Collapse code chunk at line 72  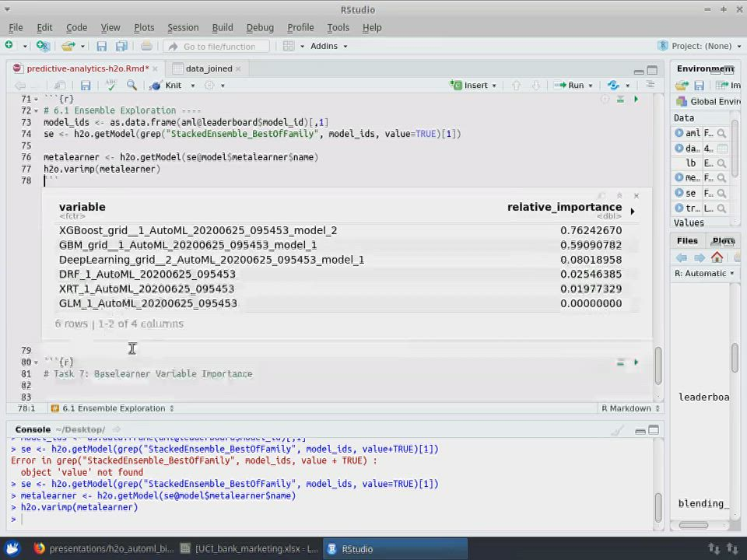tap(36, 110)
